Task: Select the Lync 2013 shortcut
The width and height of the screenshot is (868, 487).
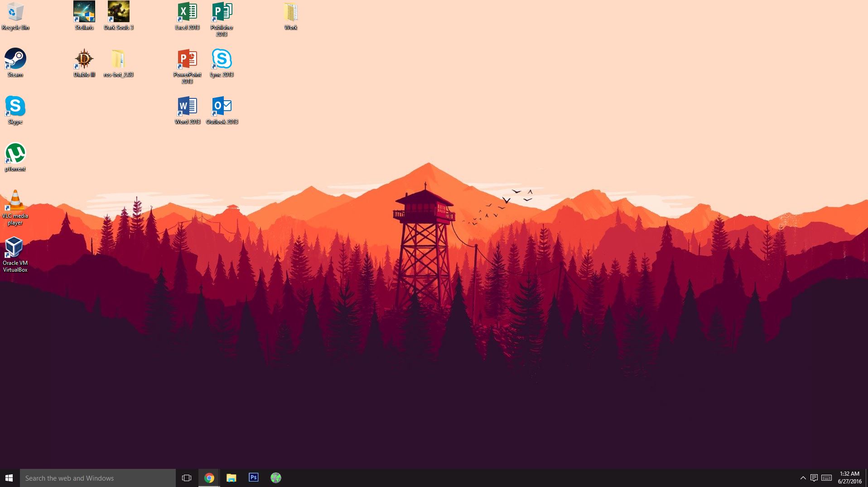Action: [x=222, y=63]
